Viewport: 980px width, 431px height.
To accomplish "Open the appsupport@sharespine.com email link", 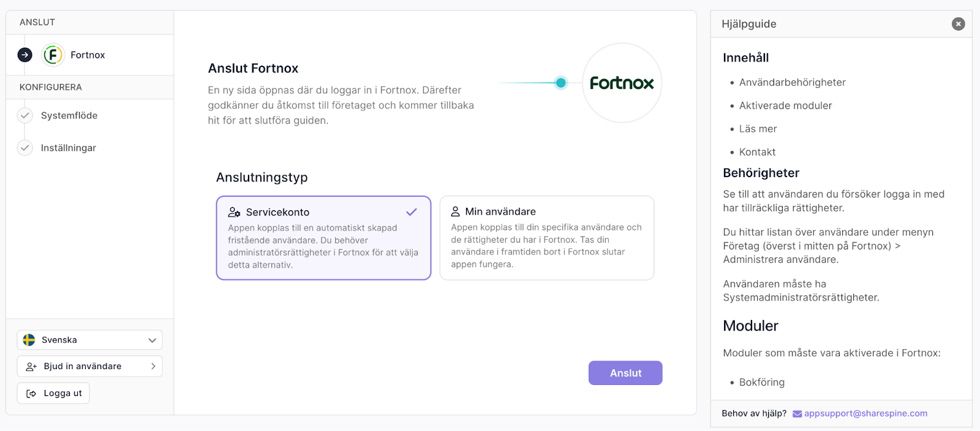I will point(865,414).
